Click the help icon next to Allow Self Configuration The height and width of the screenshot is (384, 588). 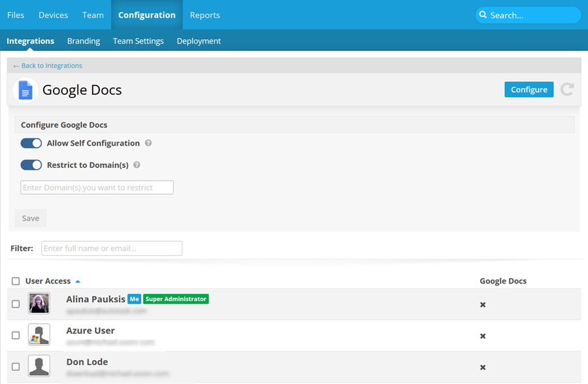tap(148, 144)
